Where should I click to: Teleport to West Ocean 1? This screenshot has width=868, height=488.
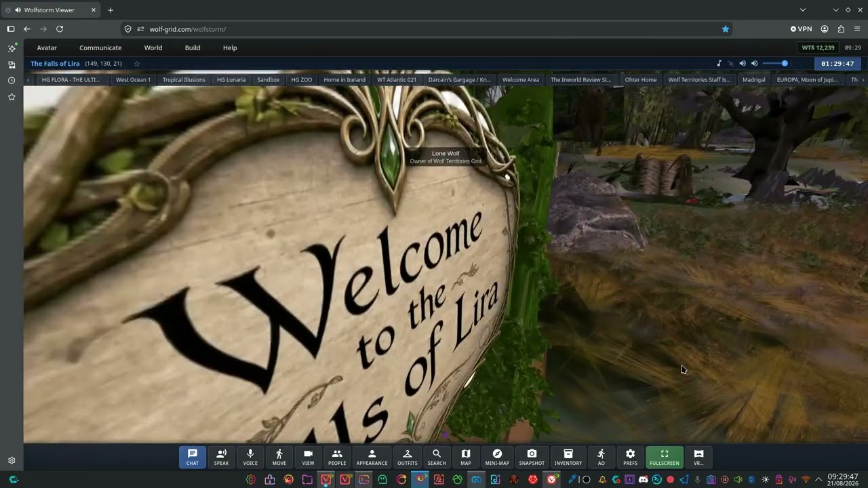coord(133,79)
